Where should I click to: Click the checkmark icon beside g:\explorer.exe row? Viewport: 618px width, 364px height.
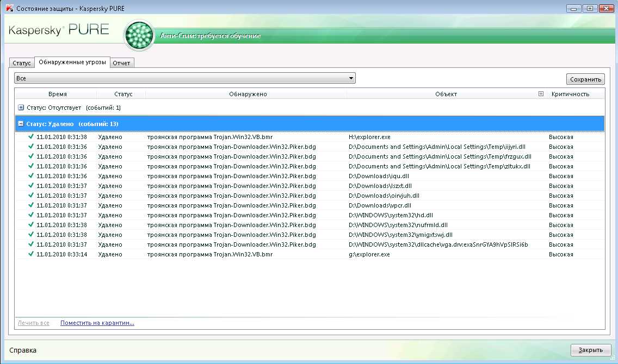[x=31, y=254]
